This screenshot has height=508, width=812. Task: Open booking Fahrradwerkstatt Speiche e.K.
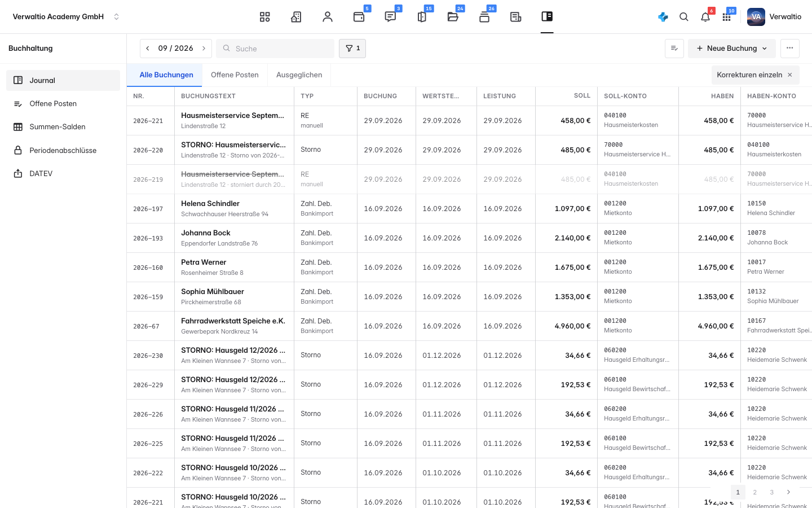click(x=469, y=326)
